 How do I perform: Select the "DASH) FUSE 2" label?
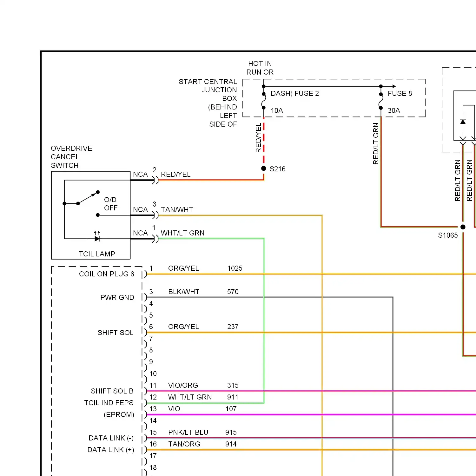coord(295,93)
